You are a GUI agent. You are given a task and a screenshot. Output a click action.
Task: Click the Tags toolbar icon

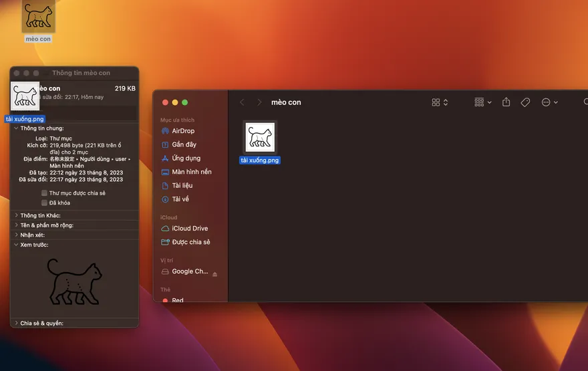(x=525, y=102)
